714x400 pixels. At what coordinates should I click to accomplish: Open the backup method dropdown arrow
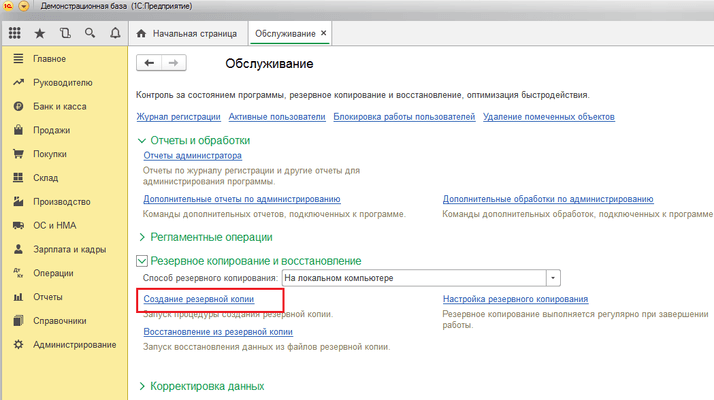[x=554, y=277]
